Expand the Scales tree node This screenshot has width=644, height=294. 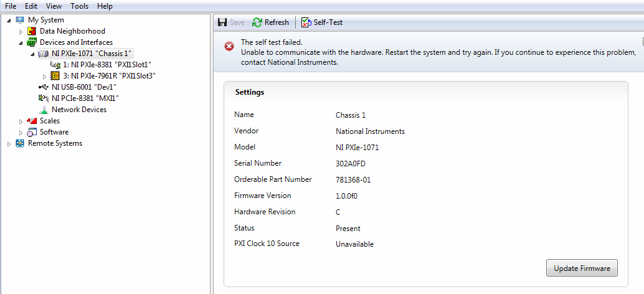[x=21, y=121]
